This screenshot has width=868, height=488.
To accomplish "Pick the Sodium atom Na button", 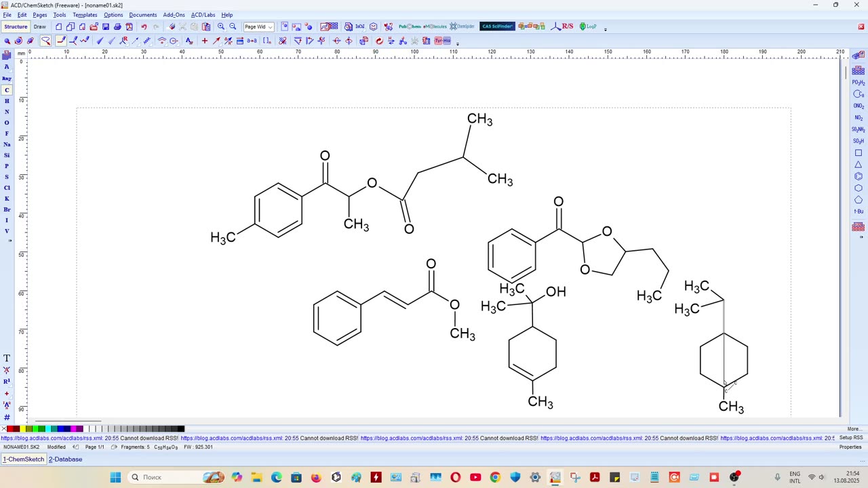I will tap(7, 144).
